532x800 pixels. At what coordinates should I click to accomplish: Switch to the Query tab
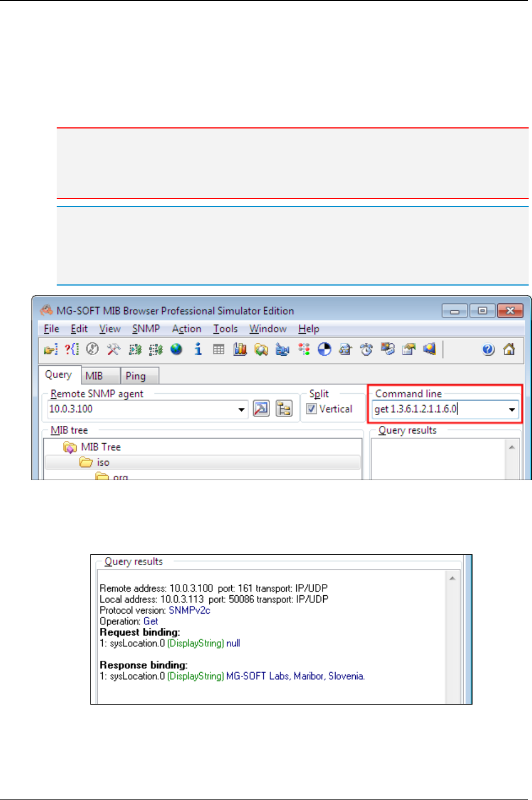point(59,375)
